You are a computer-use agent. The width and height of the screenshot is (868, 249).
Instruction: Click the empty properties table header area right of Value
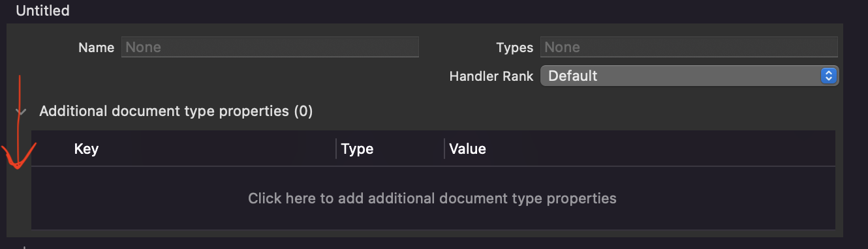[x=660, y=149]
